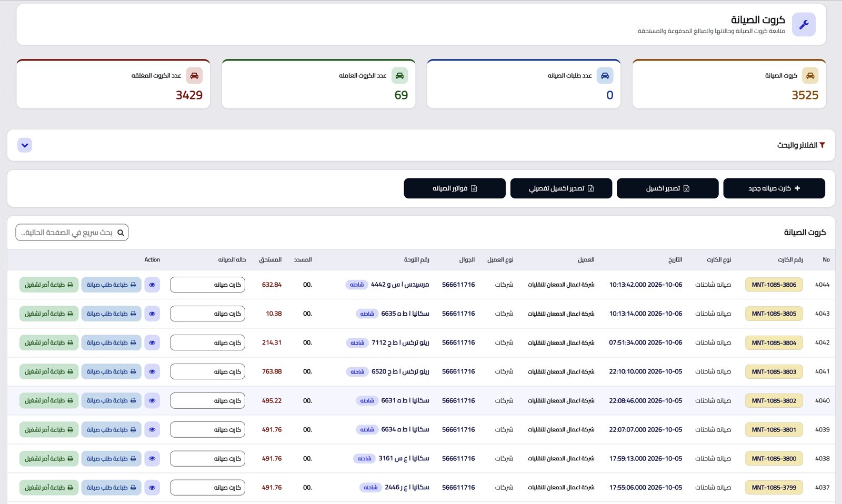This screenshot has height=504, width=842.
Task: Click the شاحنه tag on plate 4442 س و ا مرسيدس
Action: (x=357, y=285)
